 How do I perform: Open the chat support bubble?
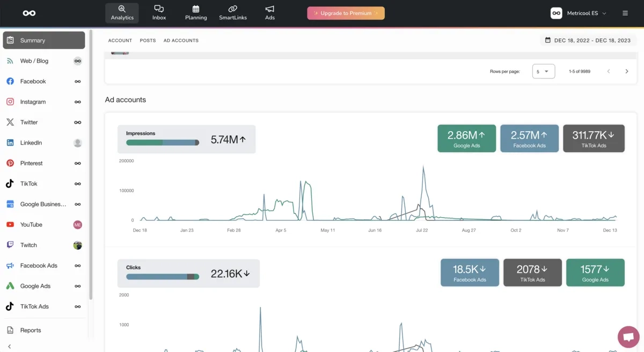pyautogui.click(x=628, y=337)
